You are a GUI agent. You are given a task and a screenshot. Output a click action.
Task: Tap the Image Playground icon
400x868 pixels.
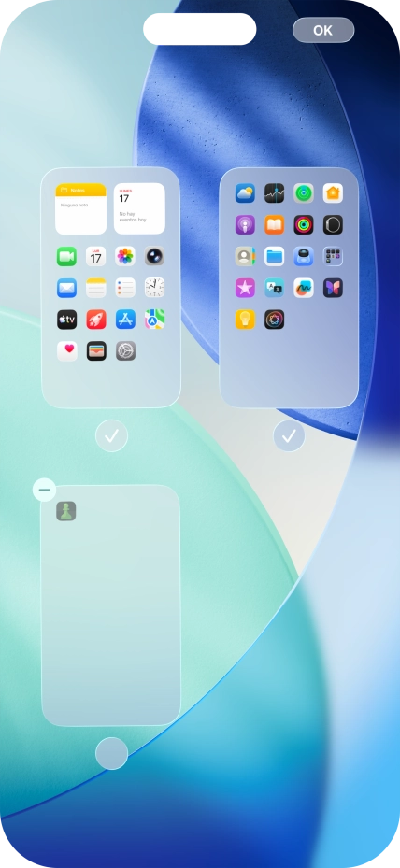(x=274, y=320)
